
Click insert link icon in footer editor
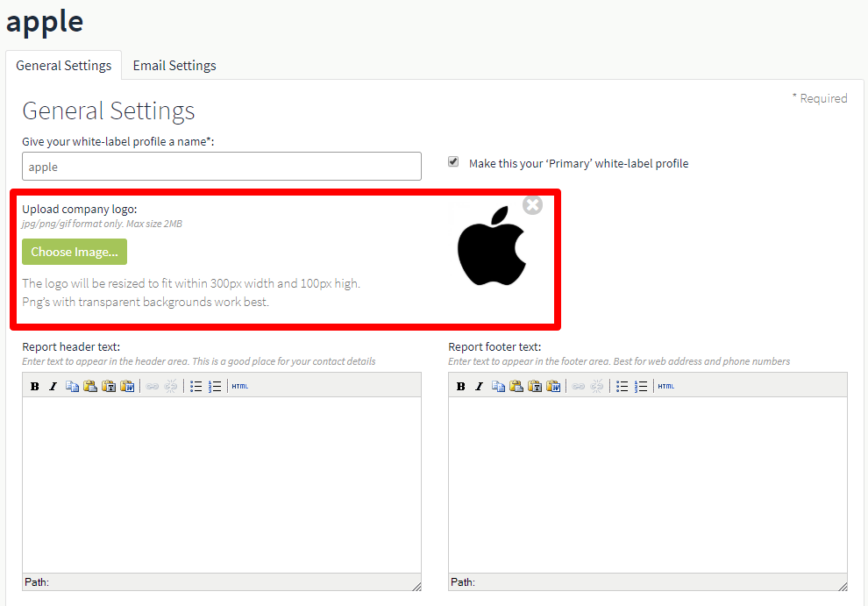(x=579, y=386)
